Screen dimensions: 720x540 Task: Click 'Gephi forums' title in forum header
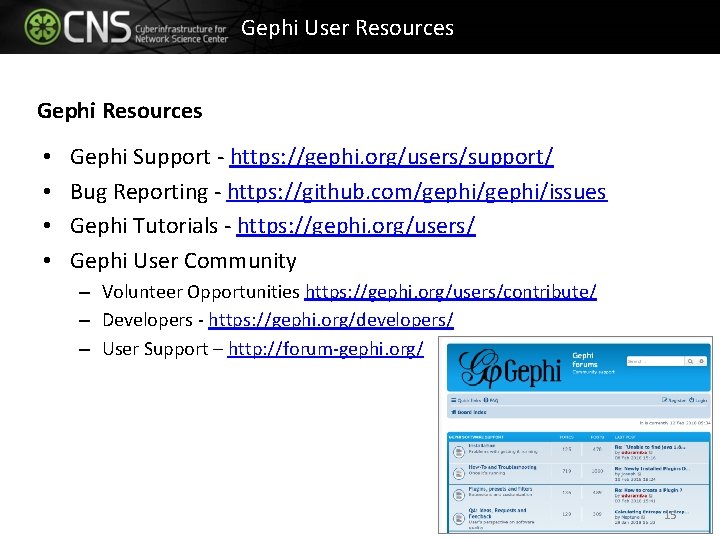click(x=585, y=360)
